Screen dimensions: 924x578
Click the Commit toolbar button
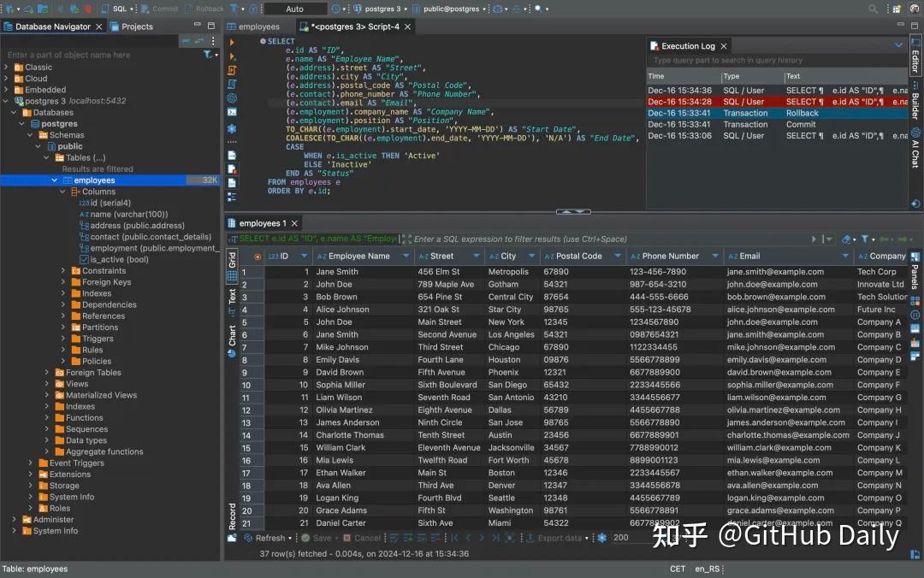[x=160, y=9]
